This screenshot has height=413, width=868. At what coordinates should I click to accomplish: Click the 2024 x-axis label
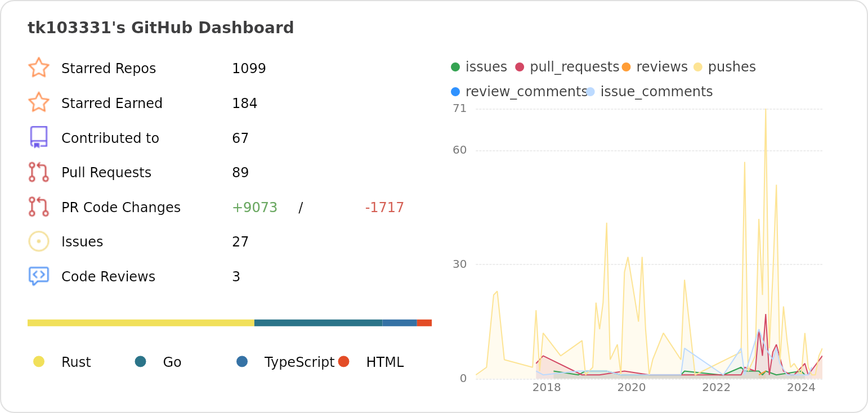802,387
